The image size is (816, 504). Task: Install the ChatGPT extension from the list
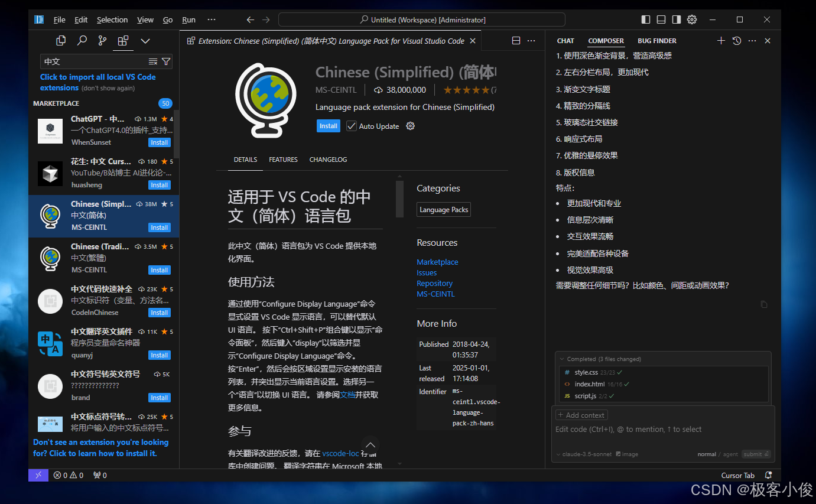pyautogui.click(x=160, y=142)
